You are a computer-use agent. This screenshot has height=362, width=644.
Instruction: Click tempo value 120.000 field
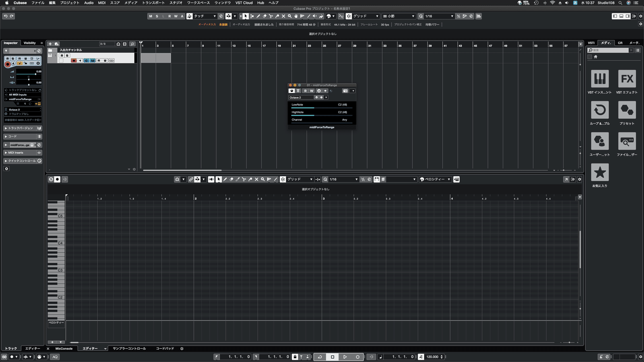pyautogui.click(x=432, y=357)
